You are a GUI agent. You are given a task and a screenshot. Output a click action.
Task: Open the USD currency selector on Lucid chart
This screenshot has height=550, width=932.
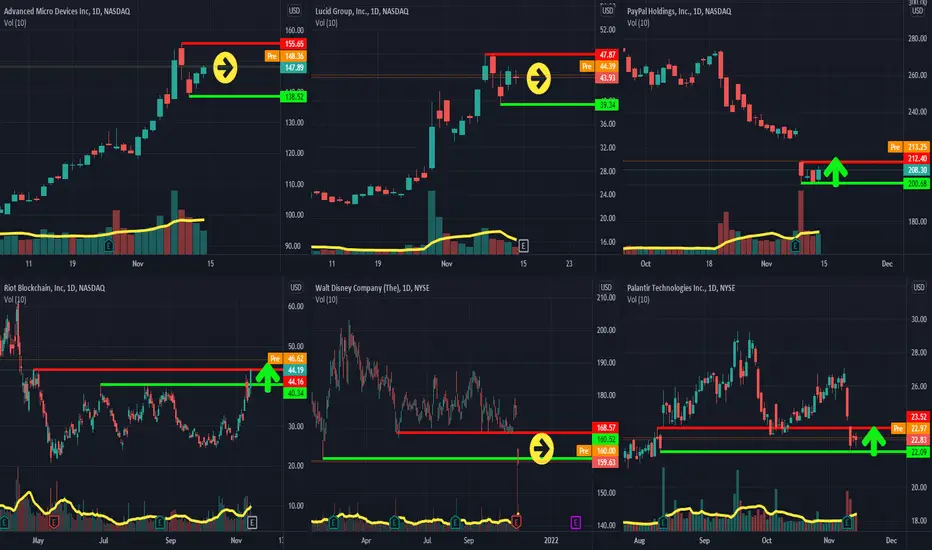click(x=607, y=11)
